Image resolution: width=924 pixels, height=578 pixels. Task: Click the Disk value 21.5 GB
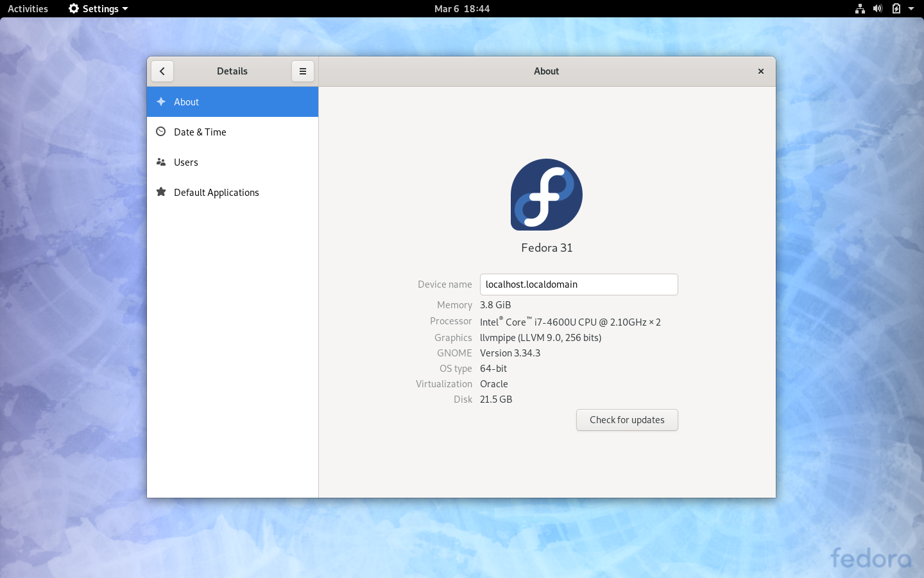[x=496, y=399]
